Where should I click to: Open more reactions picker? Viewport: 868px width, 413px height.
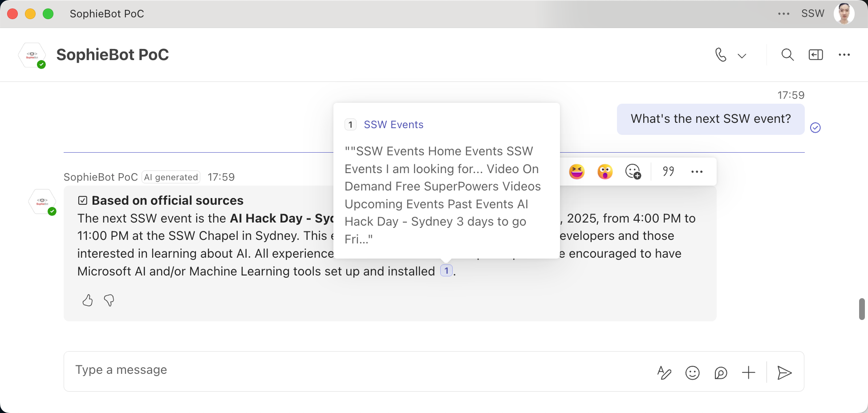633,171
